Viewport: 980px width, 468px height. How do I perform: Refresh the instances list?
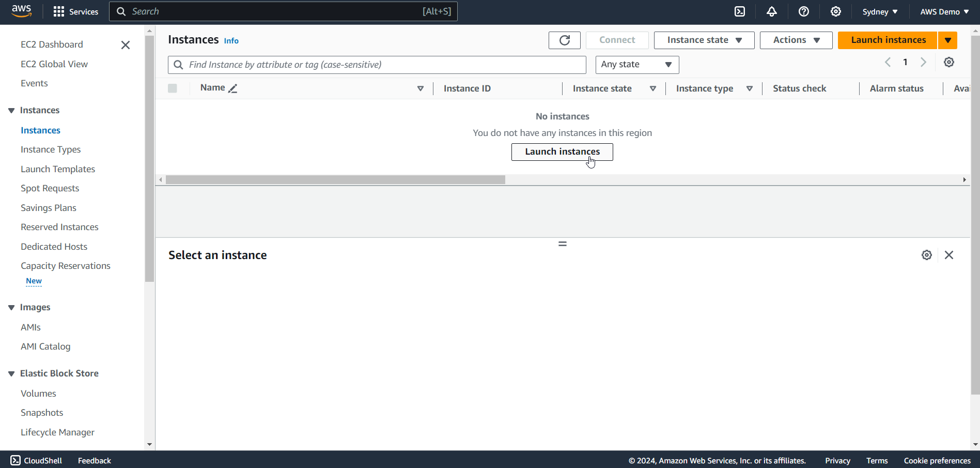565,40
